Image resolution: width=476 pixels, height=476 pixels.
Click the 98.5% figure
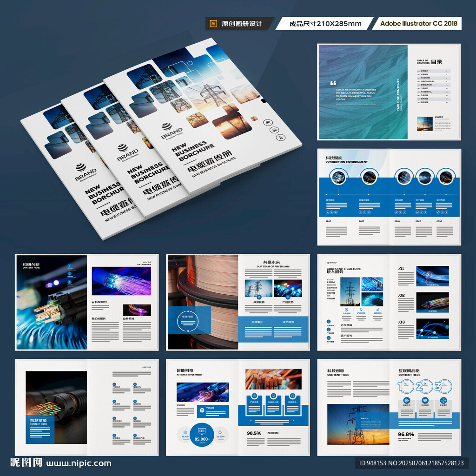(x=254, y=433)
